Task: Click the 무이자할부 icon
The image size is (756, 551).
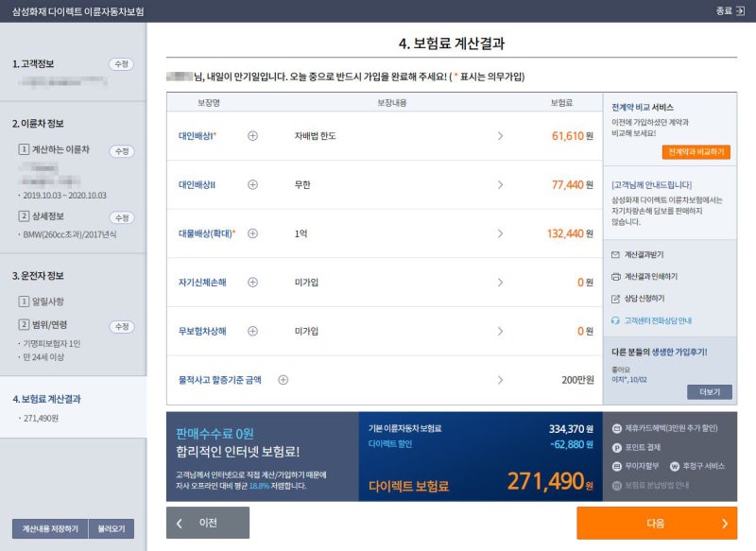Action: [x=617, y=466]
